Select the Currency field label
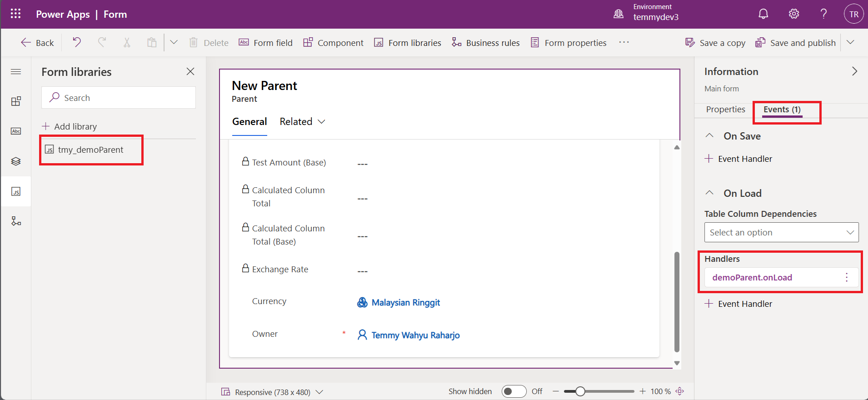This screenshot has width=868, height=400. coord(269,301)
